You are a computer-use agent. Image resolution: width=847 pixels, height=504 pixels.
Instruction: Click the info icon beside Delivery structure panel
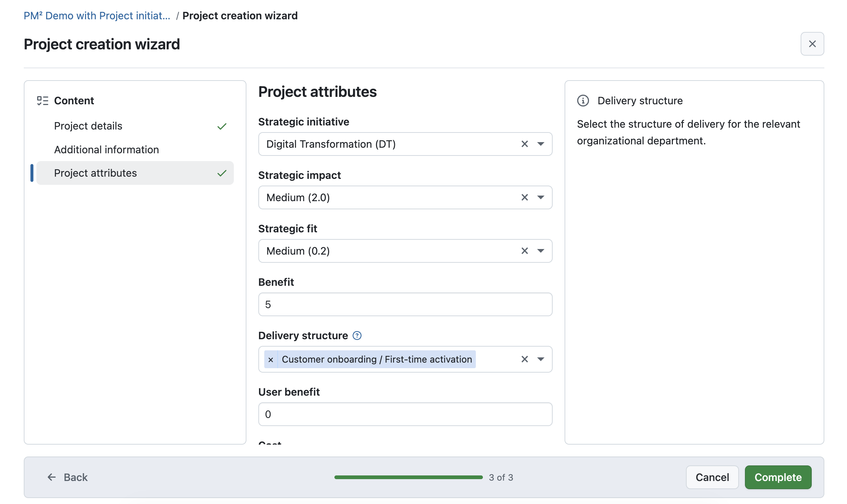coord(583,100)
